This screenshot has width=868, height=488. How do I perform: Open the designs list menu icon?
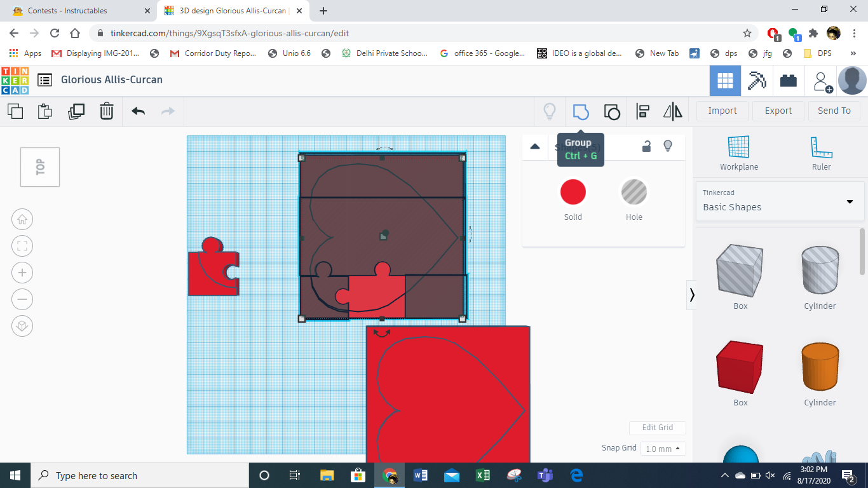[44, 80]
